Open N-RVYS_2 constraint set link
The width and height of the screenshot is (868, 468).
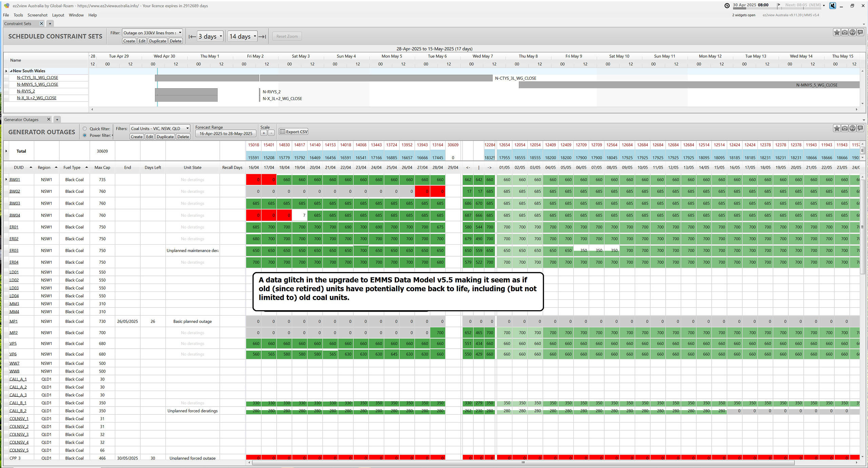pos(26,91)
